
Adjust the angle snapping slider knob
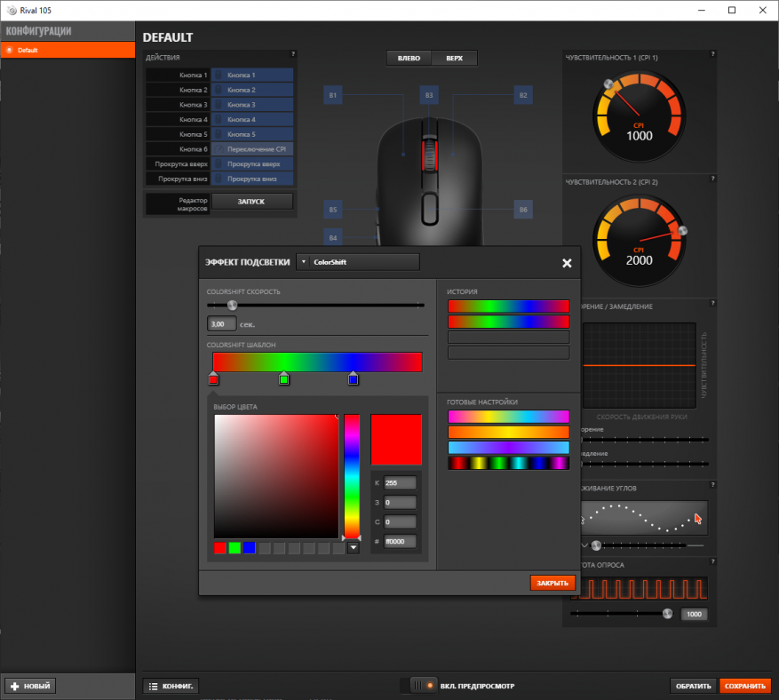596,545
